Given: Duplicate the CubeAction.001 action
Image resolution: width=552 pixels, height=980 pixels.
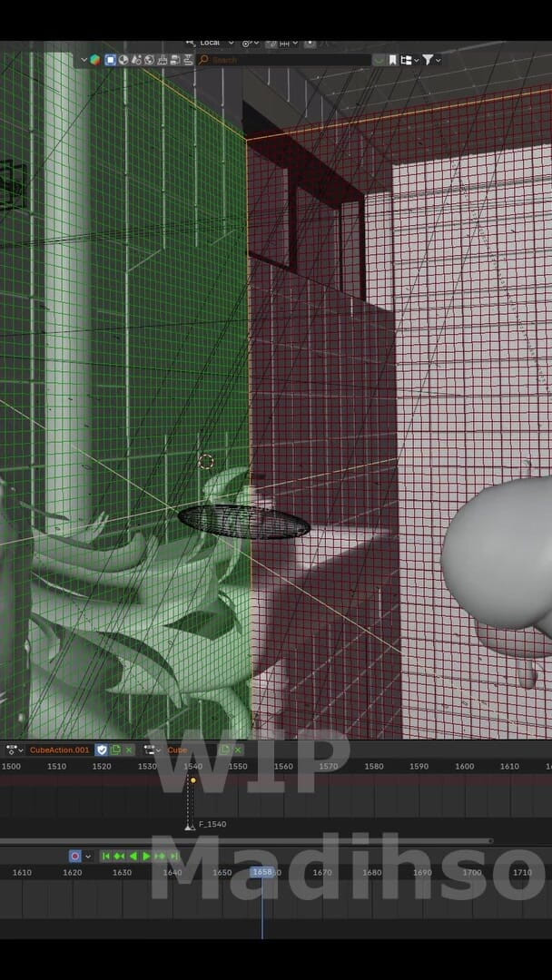Looking at the screenshot, I should pyautogui.click(x=115, y=750).
